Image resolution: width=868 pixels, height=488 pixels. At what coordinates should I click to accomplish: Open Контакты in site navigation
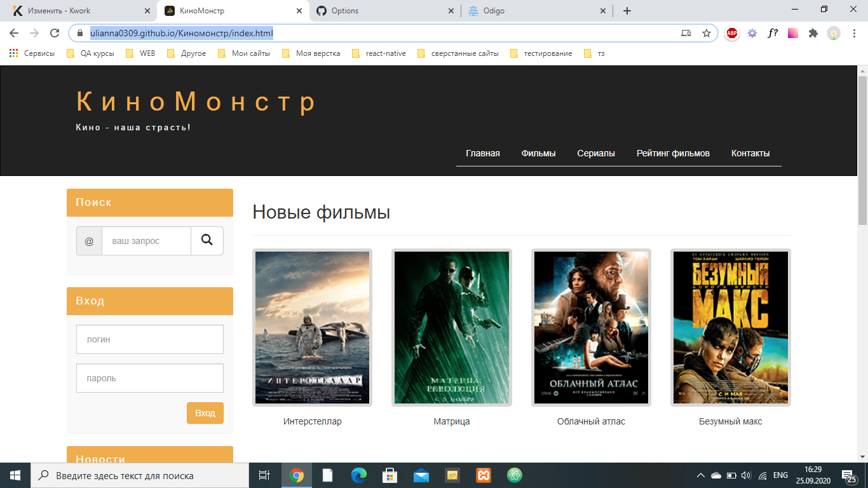coord(750,153)
